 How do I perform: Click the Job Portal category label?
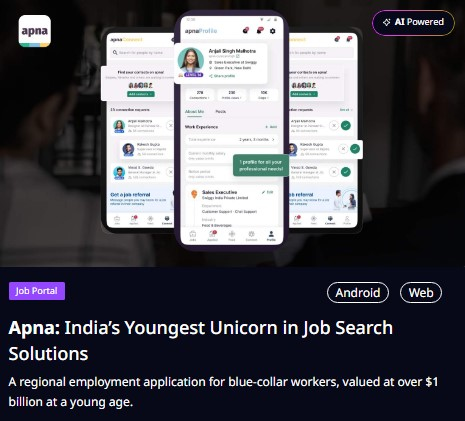37,291
